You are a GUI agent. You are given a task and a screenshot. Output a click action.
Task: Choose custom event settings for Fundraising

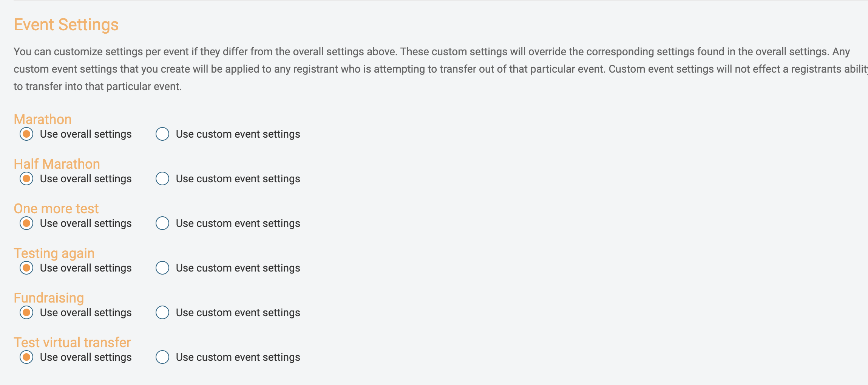pyautogui.click(x=162, y=312)
